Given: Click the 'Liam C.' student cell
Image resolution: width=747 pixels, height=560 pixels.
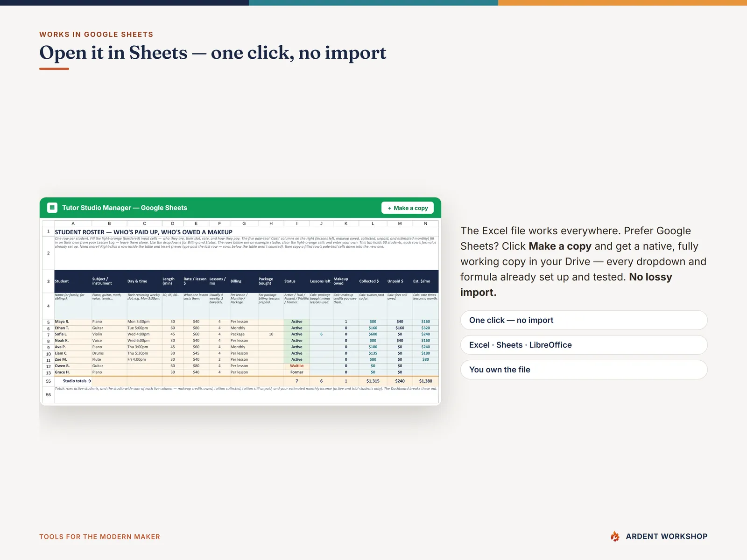Looking at the screenshot, I should (73, 353).
